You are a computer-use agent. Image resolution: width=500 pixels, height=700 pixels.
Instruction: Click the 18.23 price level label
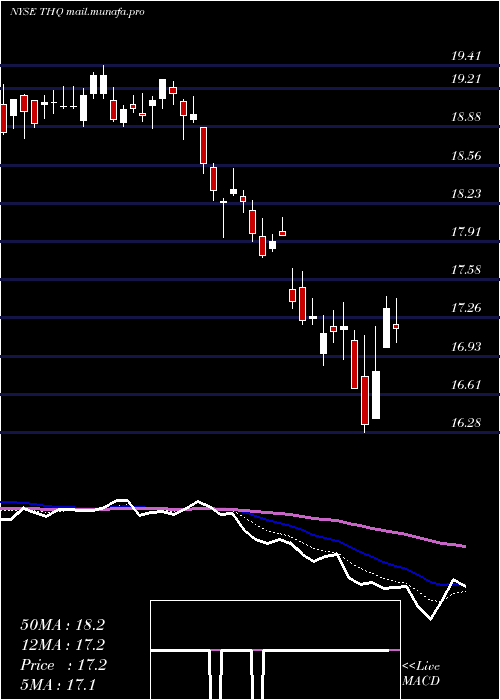click(466, 194)
